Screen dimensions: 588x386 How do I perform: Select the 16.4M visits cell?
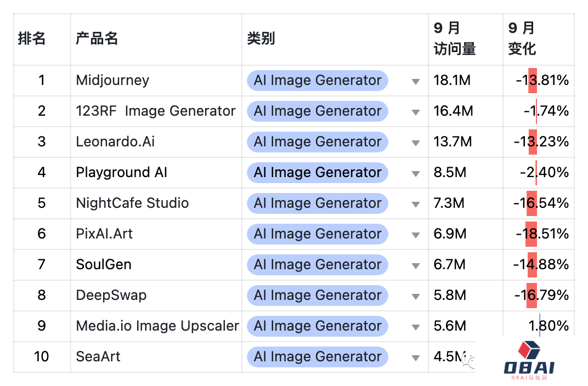click(466, 111)
